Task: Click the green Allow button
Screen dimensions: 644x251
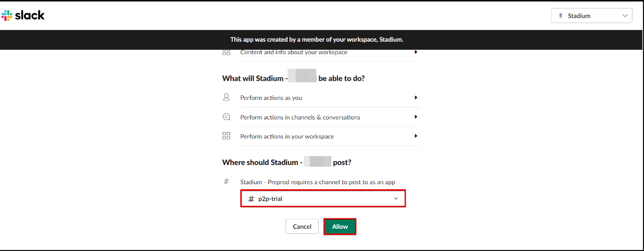Action: click(340, 226)
